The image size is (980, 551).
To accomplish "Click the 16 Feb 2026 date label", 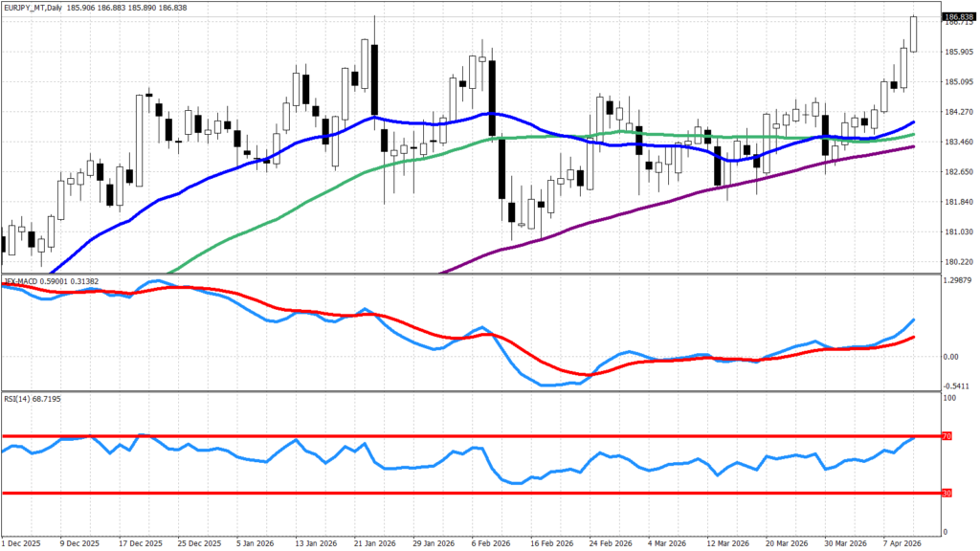I will [552, 543].
